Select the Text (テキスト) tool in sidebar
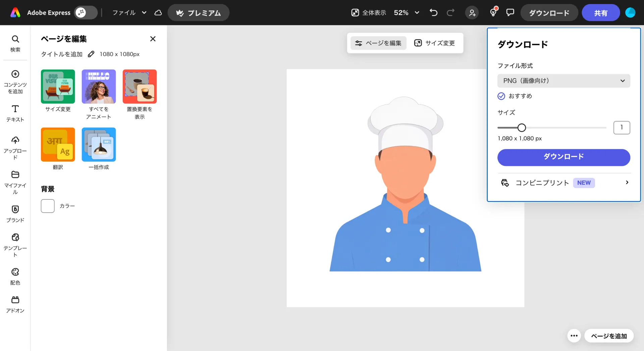The image size is (644, 351). pos(15,113)
